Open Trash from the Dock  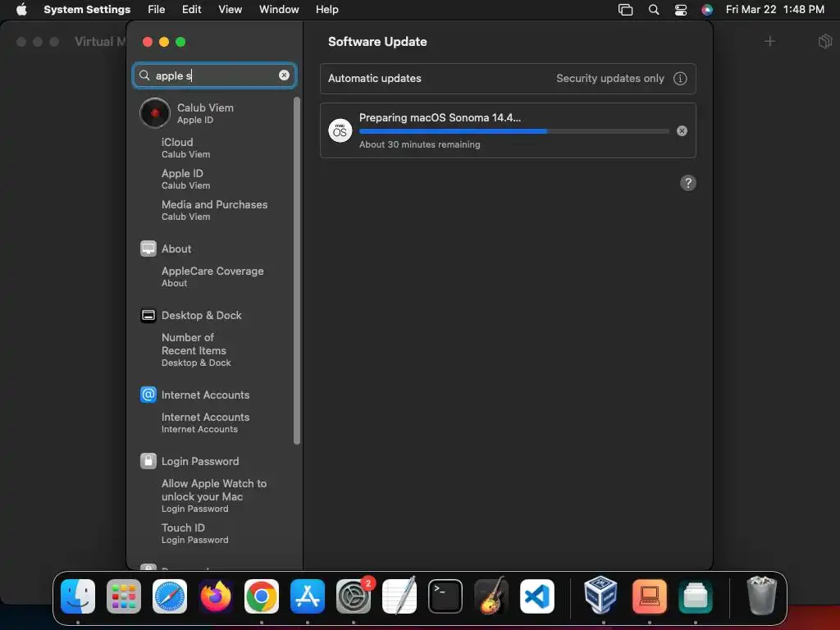click(x=761, y=596)
